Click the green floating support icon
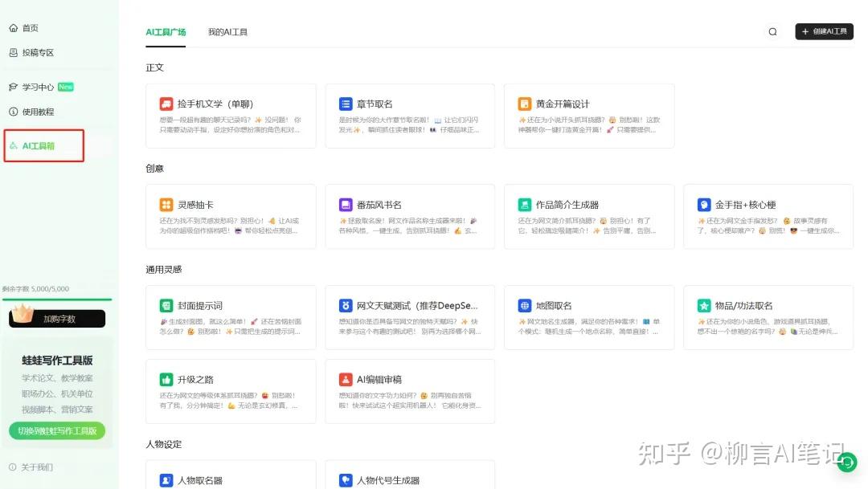The height and width of the screenshot is (489, 868). pyautogui.click(x=847, y=462)
